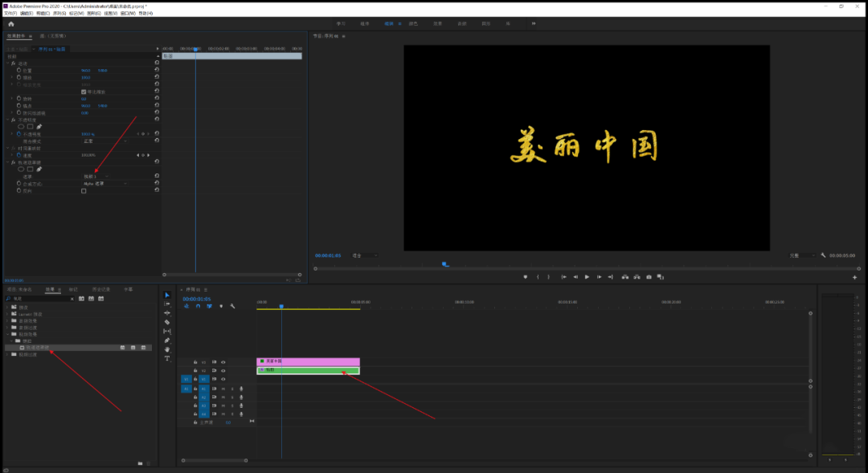Open the 遮罩 dropdown set to 视频3
This screenshot has width=868, height=473.
pyautogui.click(x=96, y=176)
